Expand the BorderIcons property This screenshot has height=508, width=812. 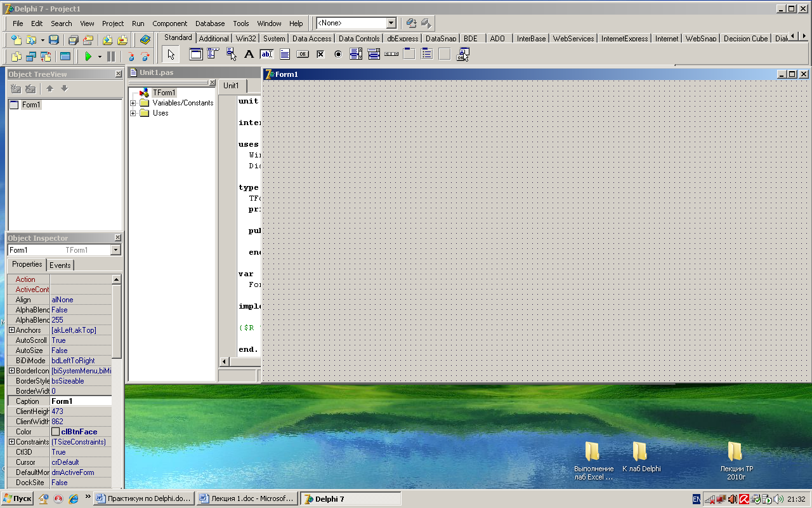(11, 371)
